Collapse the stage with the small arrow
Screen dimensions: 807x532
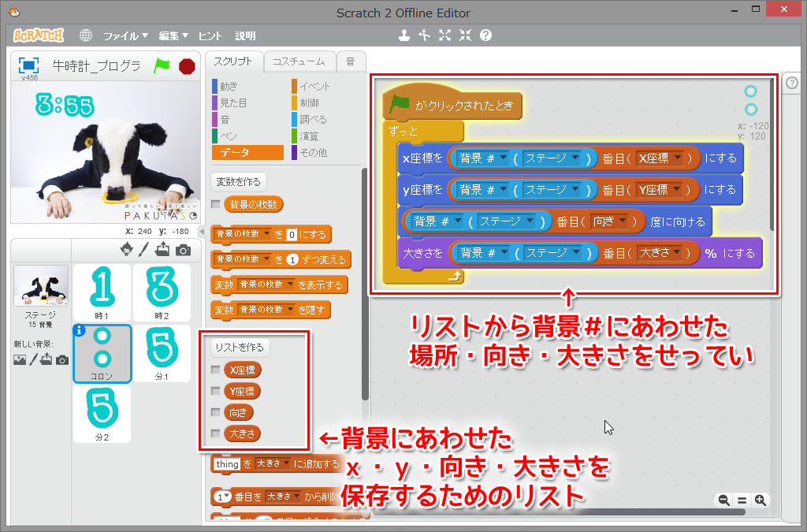click(x=202, y=232)
